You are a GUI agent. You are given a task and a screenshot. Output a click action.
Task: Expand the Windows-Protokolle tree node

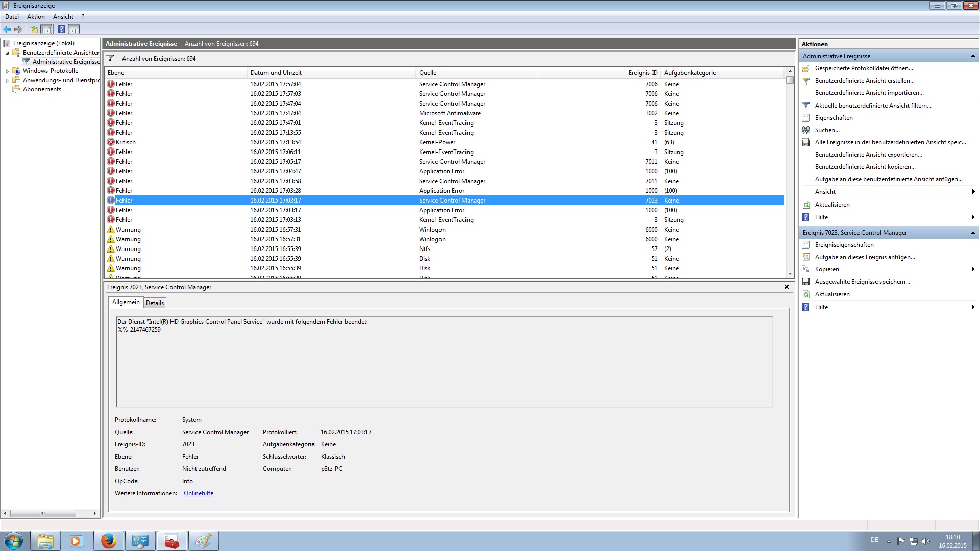tap(7, 71)
